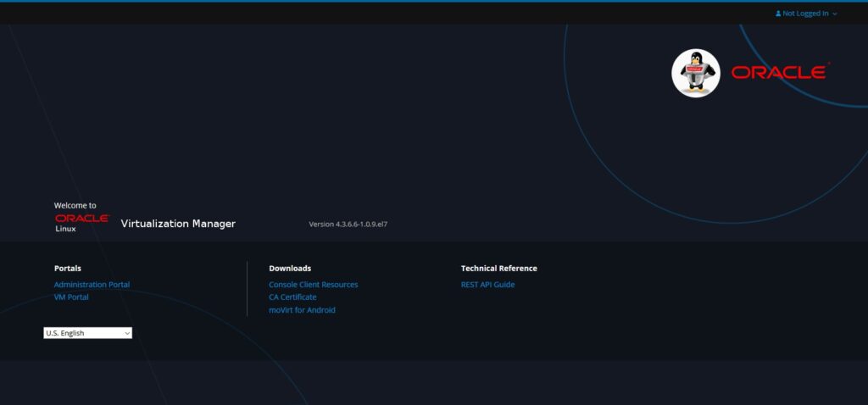Open the REST API Guide
The image size is (868, 405).
point(487,285)
